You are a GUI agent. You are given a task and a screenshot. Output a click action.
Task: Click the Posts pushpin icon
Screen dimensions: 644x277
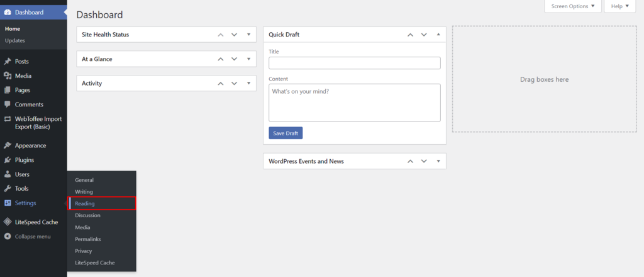point(8,62)
